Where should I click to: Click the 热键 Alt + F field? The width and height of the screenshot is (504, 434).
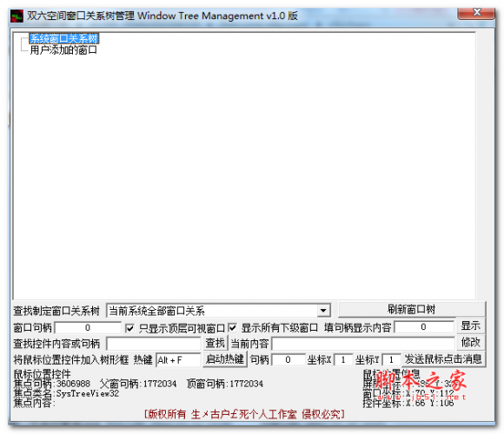(x=178, y=360)
